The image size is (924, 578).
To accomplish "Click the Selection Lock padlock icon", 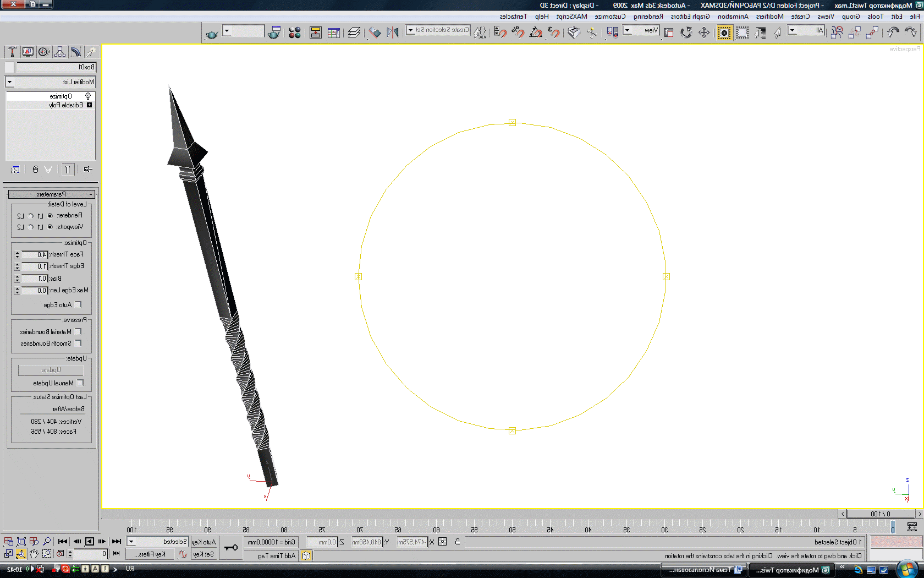I will pos(458,542).
